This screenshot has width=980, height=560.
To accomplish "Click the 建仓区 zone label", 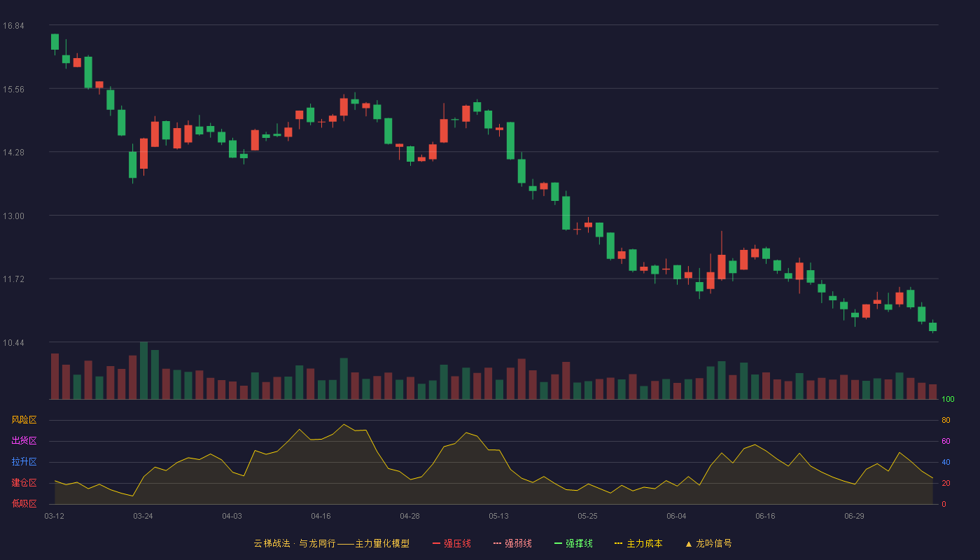I will (x=24, y=483).
